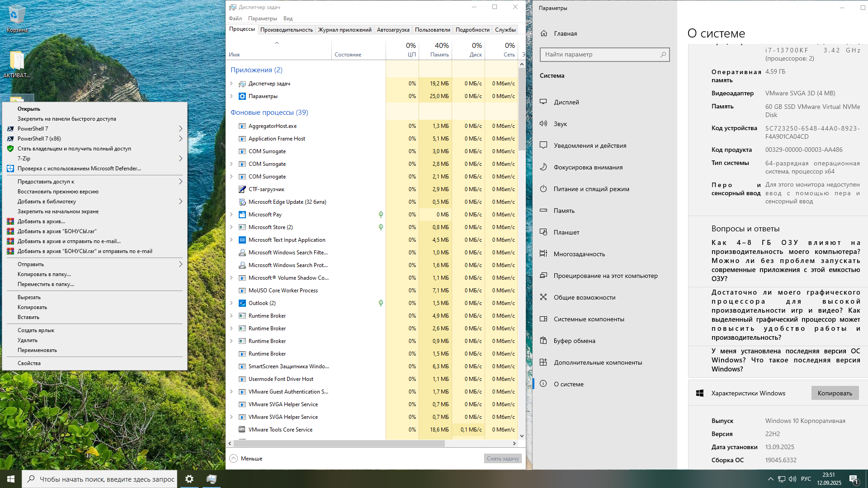The image size is (868, 488).
Task: Sort by the ЦП column header
Action: click(402, 50)
